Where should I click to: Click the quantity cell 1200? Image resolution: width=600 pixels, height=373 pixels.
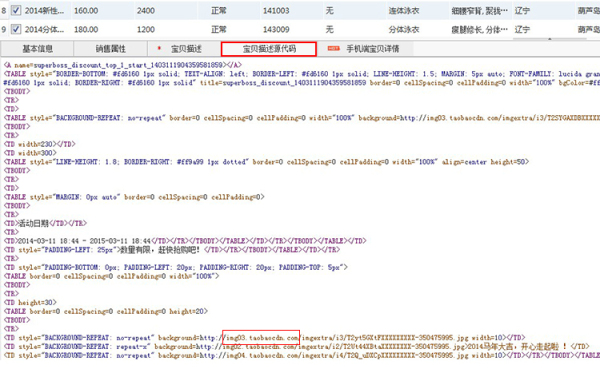(x=146, y=29)
